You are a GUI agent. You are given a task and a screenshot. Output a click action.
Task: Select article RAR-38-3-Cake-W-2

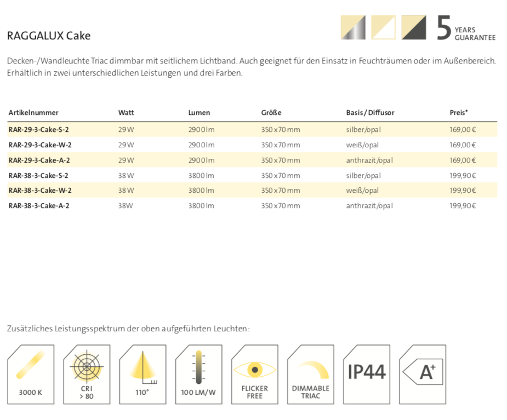40,191
